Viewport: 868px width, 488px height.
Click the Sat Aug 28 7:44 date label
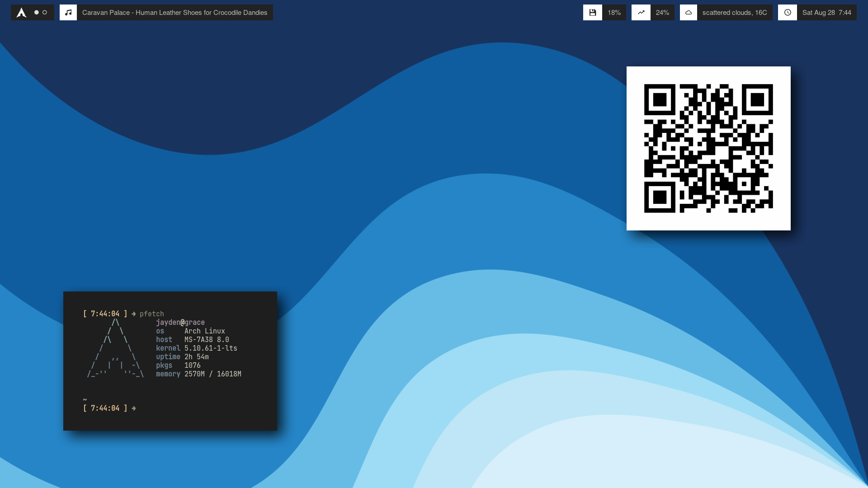click(x=826, y=13)
